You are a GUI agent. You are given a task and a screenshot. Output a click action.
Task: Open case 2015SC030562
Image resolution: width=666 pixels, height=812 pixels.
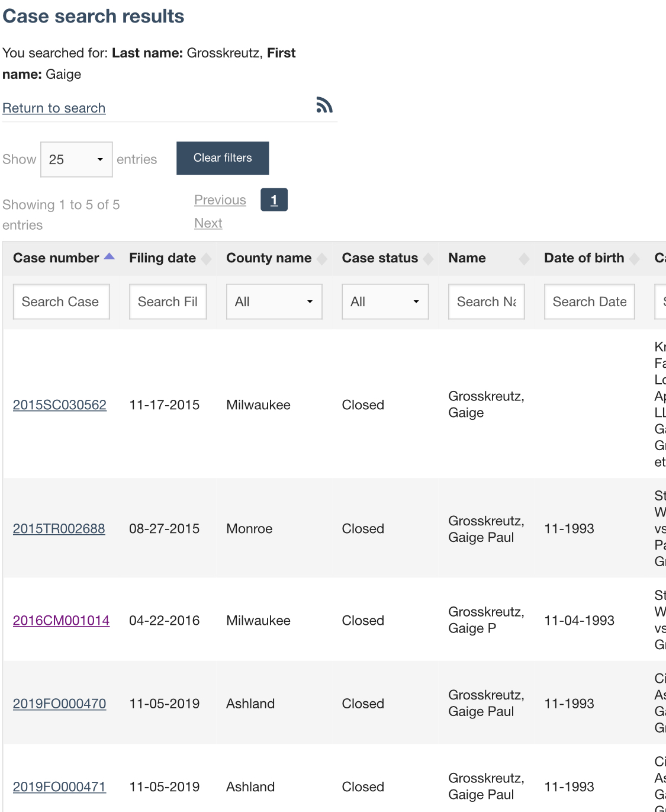click(x=60, y=405)
